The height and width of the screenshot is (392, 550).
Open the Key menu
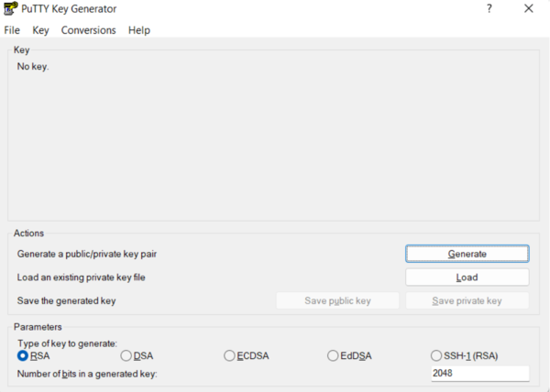[40, 30]
